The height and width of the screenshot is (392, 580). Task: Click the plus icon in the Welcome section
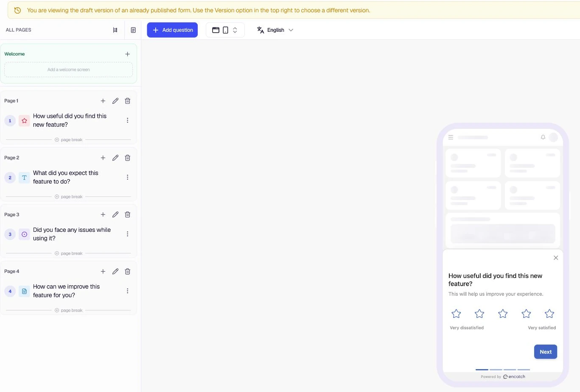(127, 54)
